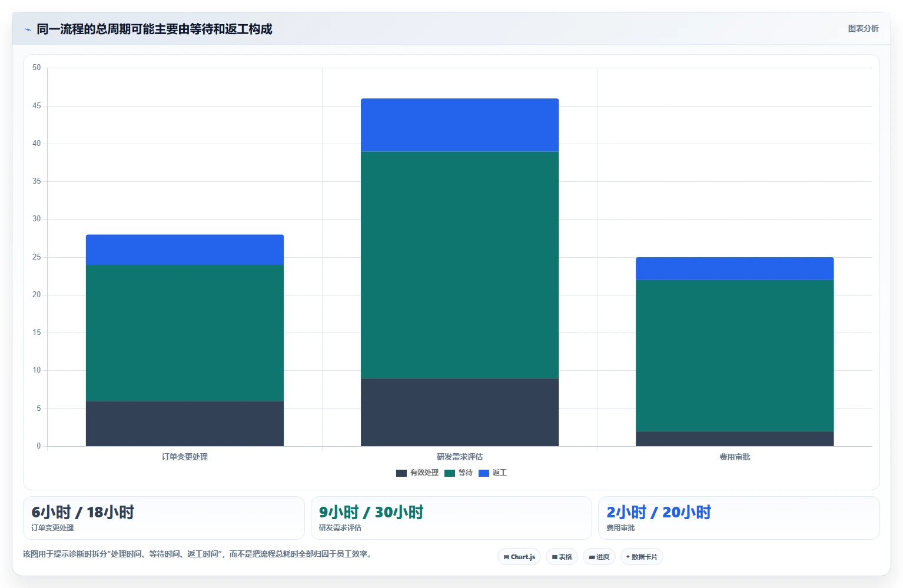Image resolution: width=903 pixels, height=588 pixels.
Task: Click the lightning icon beside the chart title
Action: coord(28,29)
